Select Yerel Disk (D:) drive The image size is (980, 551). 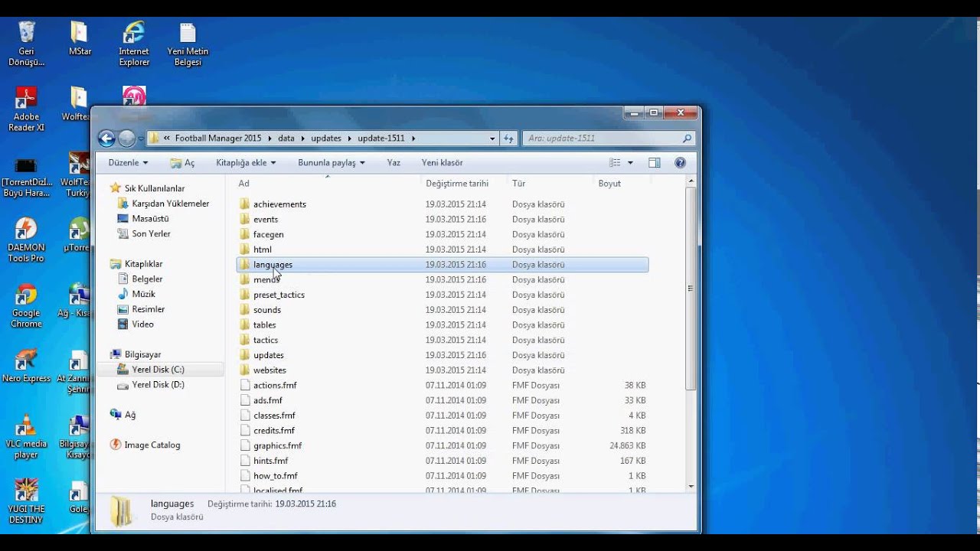151,385
